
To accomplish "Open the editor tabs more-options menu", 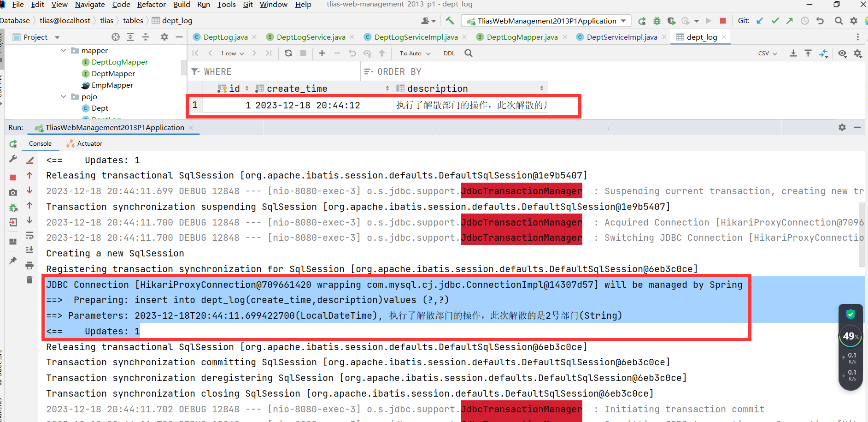I will 857,37.
